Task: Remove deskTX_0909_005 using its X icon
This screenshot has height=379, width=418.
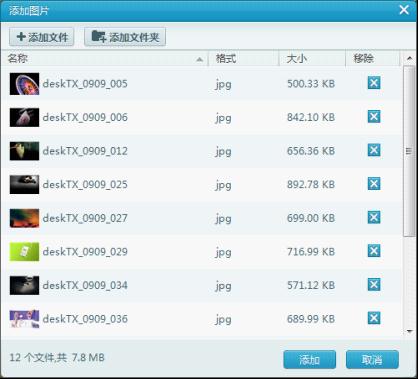Action: click(374, 83)
